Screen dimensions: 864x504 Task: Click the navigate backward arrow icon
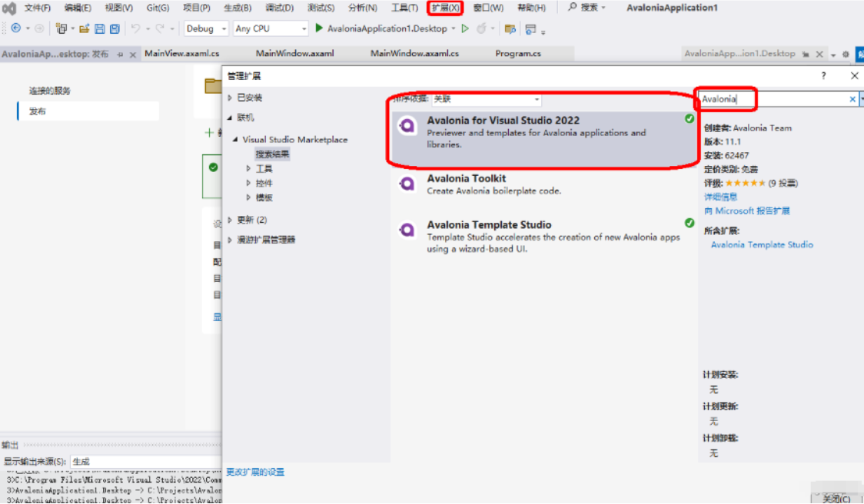[x=16, y=28]
